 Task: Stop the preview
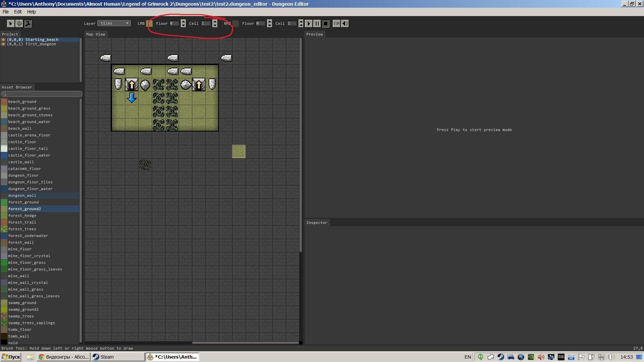(x=325, y=23)
